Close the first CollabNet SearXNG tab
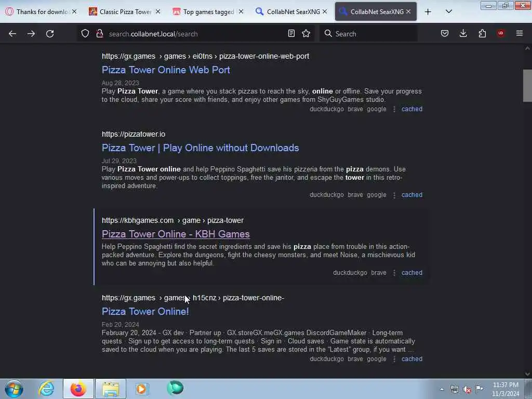 325,11
